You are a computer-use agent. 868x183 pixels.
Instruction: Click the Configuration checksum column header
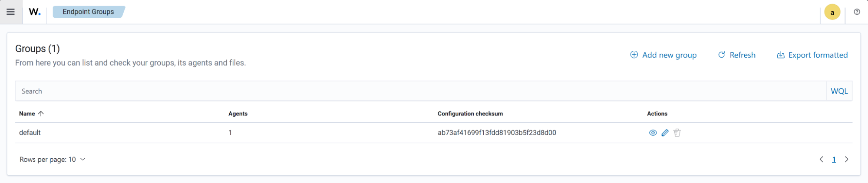pos(470,114)
